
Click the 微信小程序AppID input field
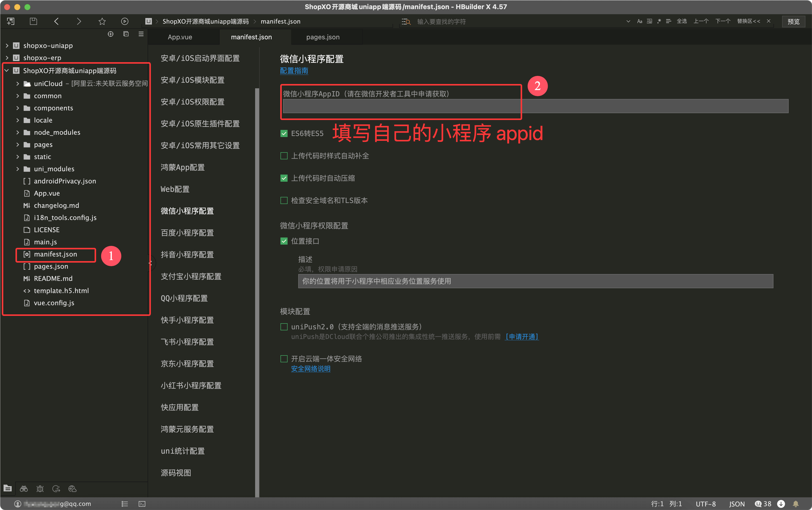coord(536,106)
